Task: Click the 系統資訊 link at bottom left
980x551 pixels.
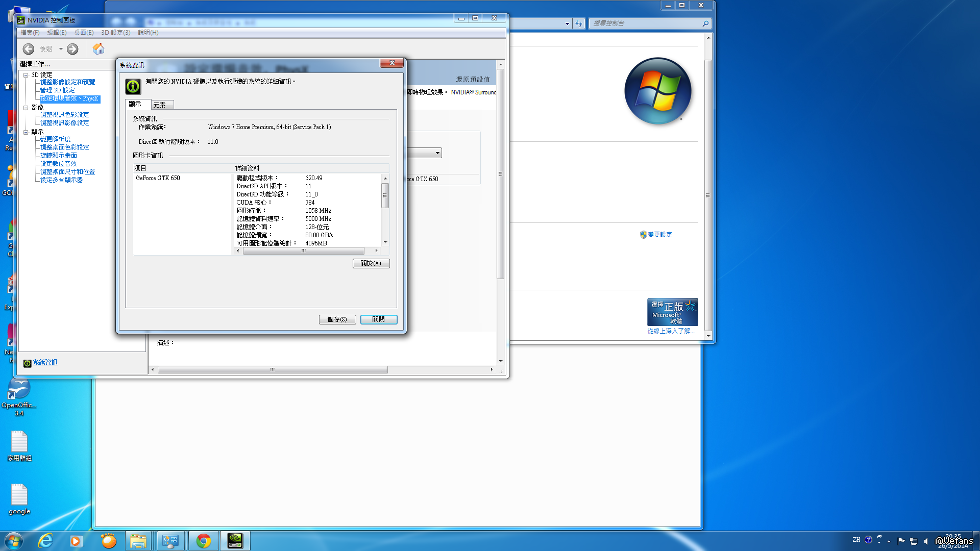Action: [x=45, y=362]
